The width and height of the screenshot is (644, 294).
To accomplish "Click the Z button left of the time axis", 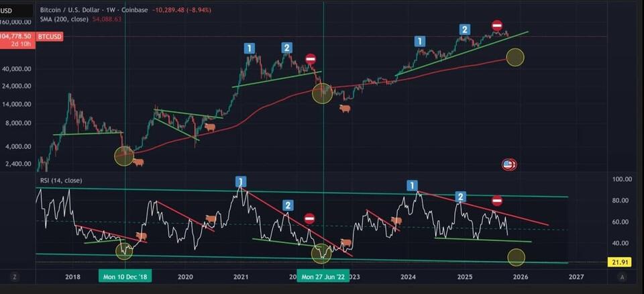I will 14,277.
